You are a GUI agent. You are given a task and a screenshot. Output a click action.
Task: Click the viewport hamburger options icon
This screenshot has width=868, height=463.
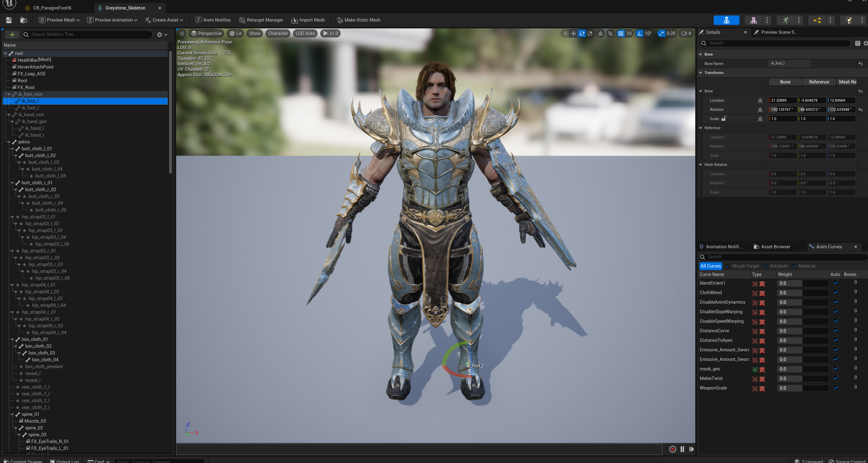point(182,33)
